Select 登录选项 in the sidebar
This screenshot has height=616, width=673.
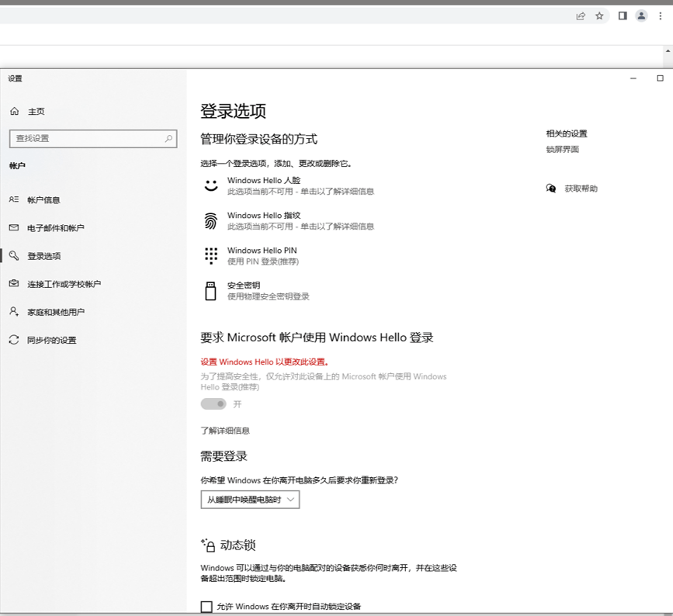point(44,256)
